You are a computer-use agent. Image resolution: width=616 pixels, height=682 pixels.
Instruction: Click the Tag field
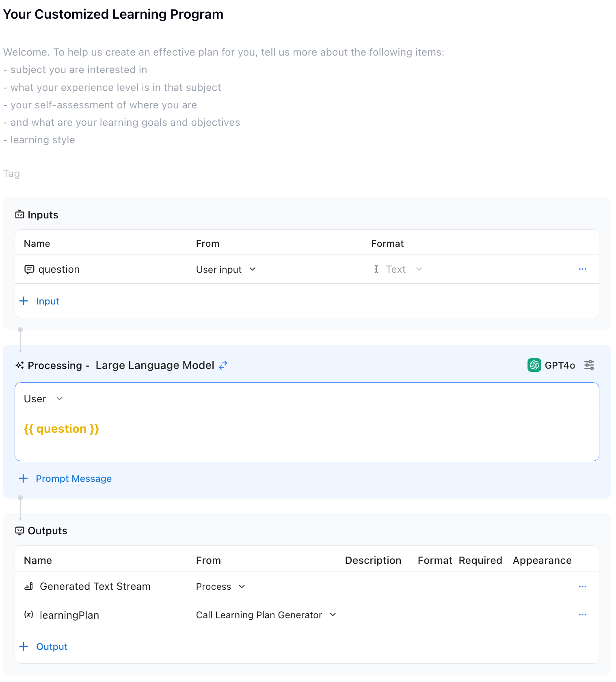[x=12, y=174]
